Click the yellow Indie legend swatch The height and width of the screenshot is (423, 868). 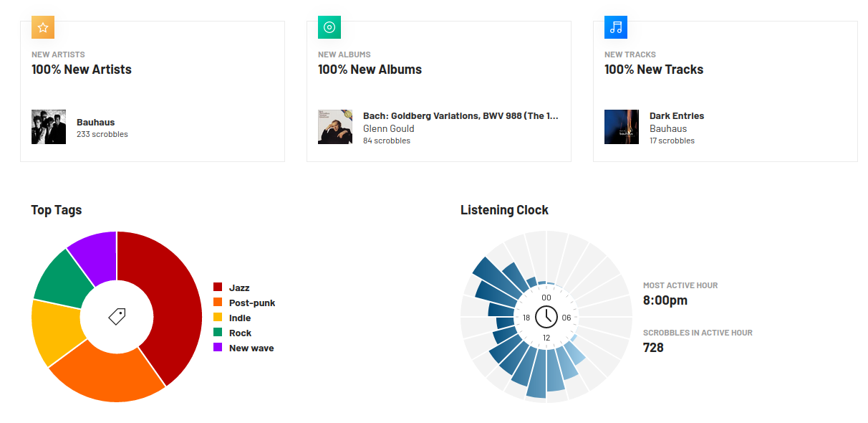[x=218, y=318]
